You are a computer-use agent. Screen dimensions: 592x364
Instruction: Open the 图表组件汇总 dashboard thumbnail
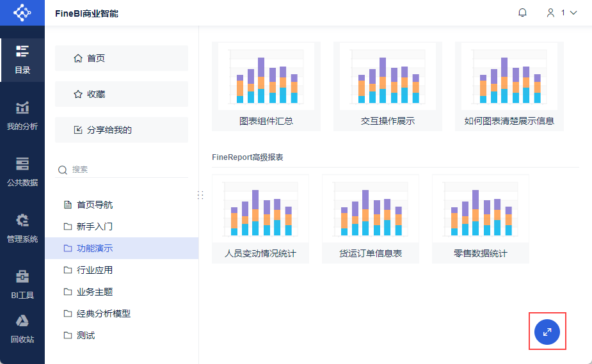[x=266, y=86]
